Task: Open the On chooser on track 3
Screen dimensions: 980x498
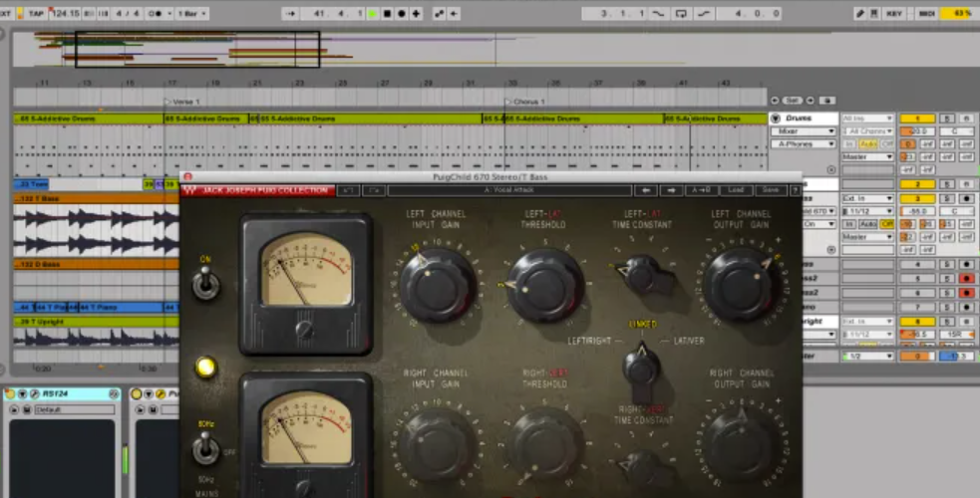Action: (x=818, y=224)
